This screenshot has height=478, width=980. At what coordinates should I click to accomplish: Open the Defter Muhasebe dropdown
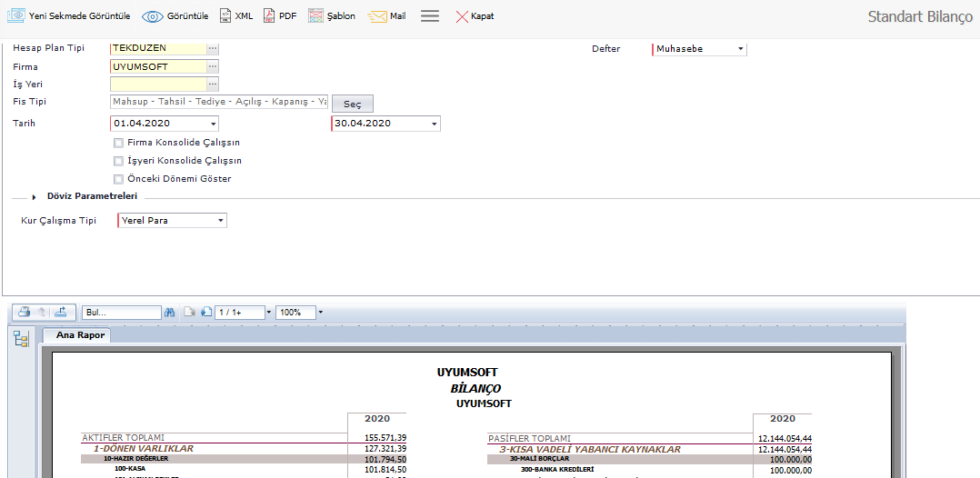pyautogui.click(x=740, y=49)
